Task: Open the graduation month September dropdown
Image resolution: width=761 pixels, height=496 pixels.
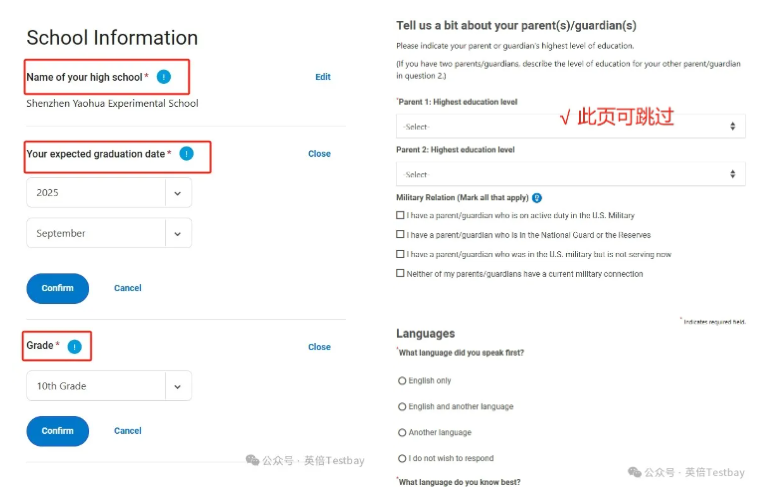Action: point(108,233)
